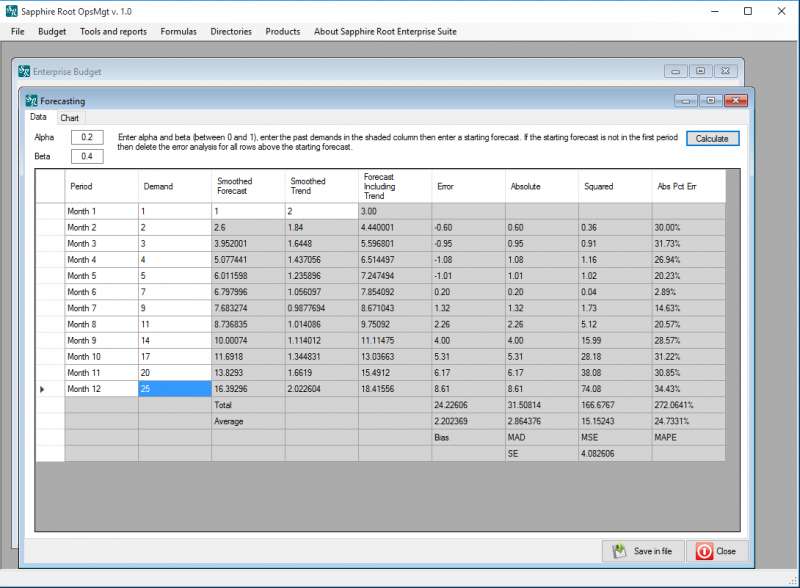This screenshot has width=800, height=588.
Task: Click Month 8 squared error 5.12
Action: [615, 324]
